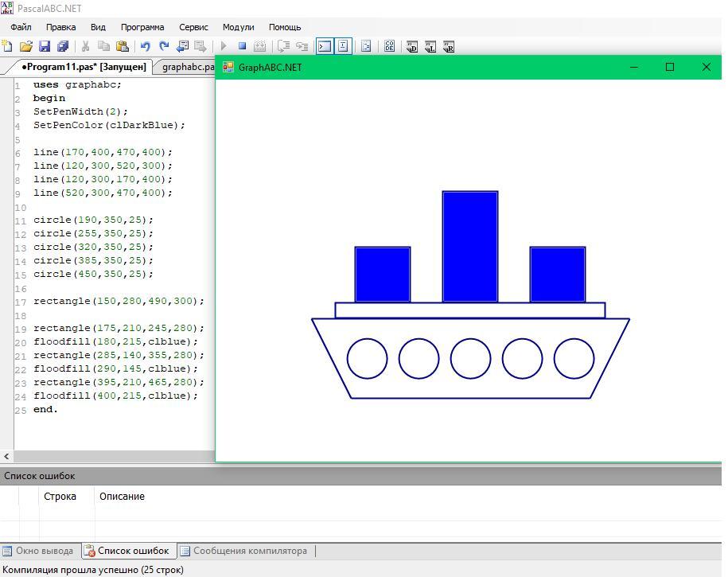Click the 'rectangle(285,140,355,280);' code line
The image size is (728, 577).
click(119, 355)
